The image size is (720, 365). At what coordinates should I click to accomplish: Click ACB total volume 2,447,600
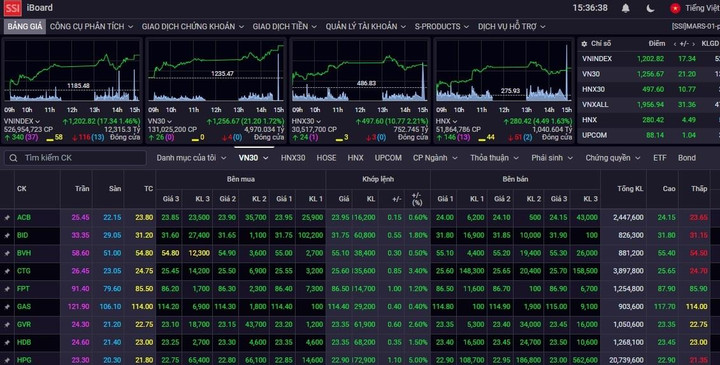tap(628, 218)
